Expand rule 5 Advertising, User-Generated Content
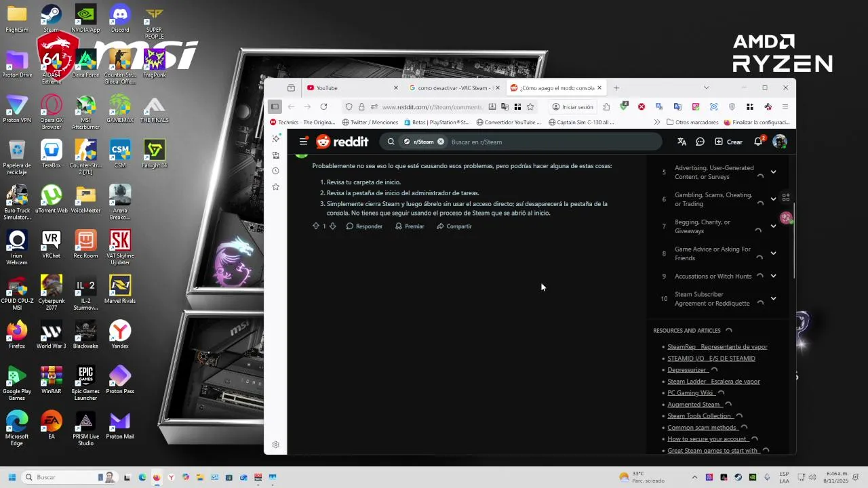868x488 pixels. tap(773, 172)
